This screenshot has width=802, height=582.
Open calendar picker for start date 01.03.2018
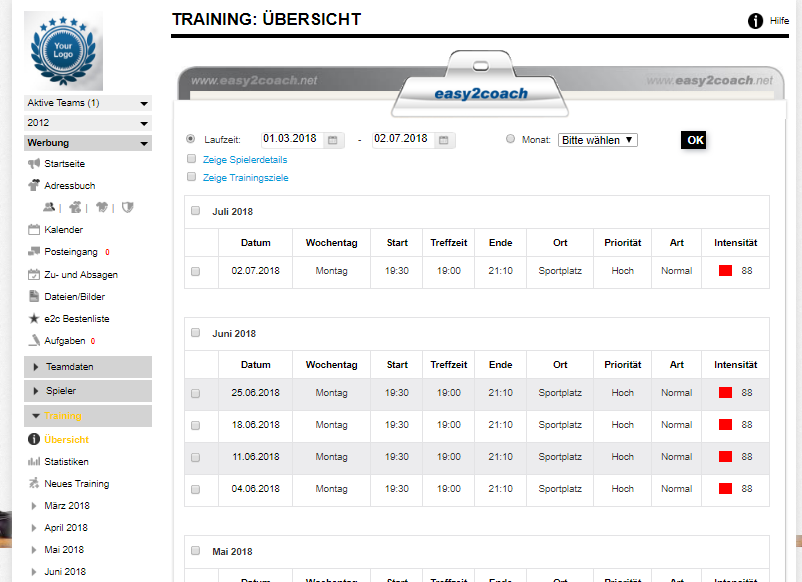point(335,140)
